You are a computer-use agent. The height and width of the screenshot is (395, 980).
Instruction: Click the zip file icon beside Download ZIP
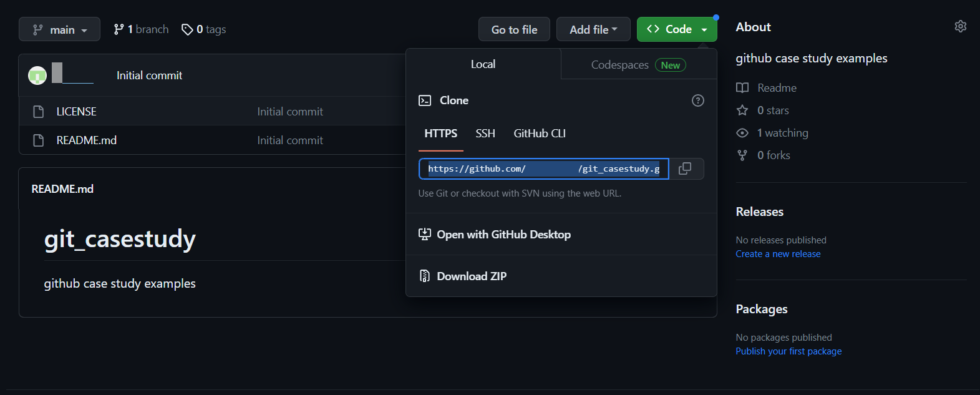click(425, 276)
